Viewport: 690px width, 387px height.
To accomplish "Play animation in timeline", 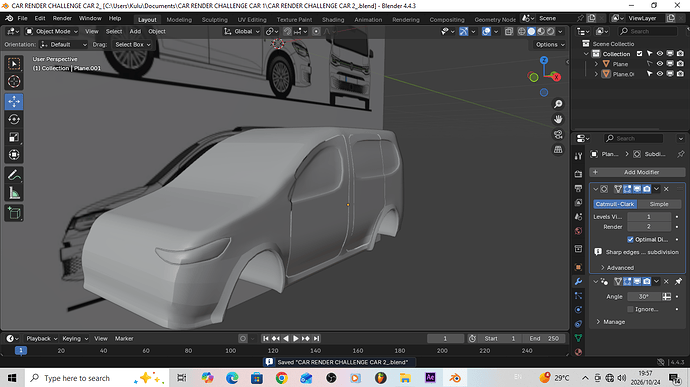I will coord(296,339).
